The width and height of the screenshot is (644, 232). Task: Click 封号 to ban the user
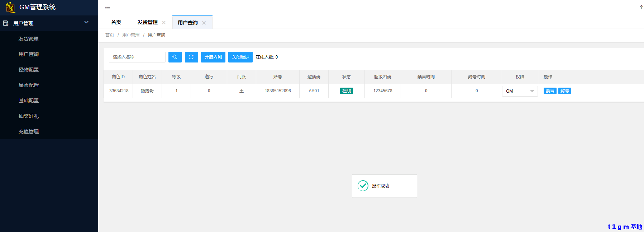(565, 91)
